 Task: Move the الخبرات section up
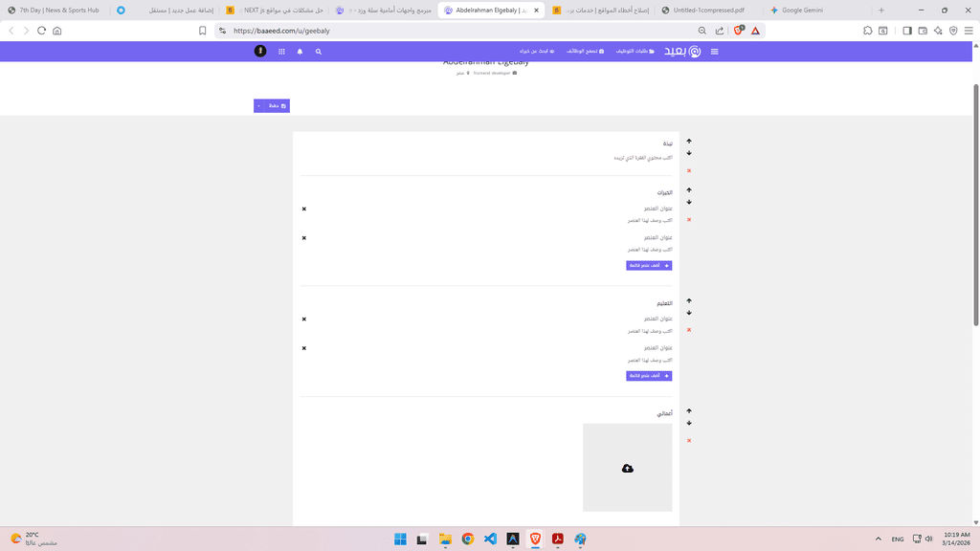tap(689, 190)
